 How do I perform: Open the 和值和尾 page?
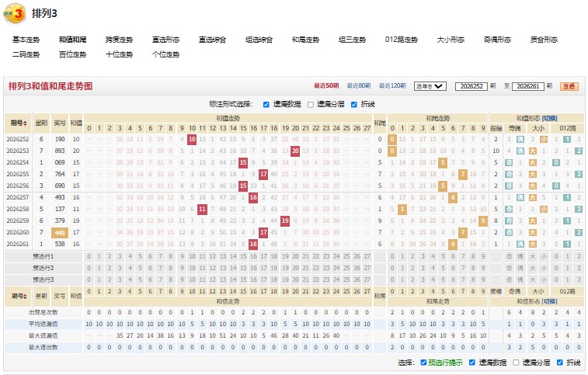[72, 40]
